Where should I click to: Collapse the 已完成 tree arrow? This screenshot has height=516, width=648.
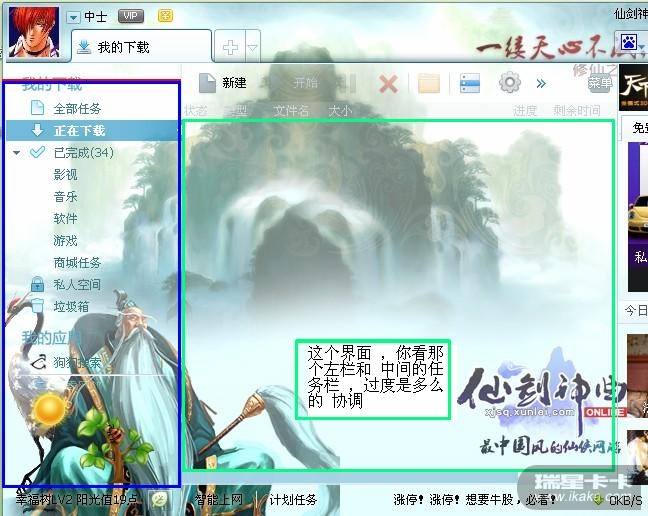[17, 153]
